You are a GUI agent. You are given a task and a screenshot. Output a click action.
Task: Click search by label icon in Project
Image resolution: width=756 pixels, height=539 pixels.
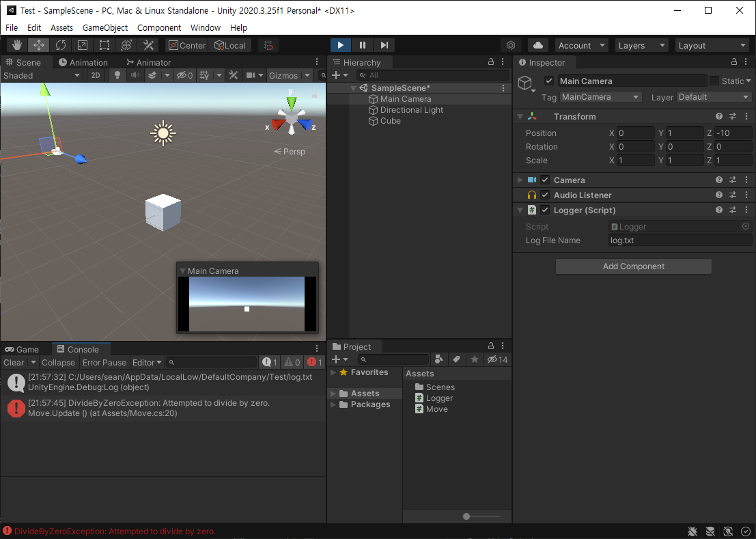point(457,359)
